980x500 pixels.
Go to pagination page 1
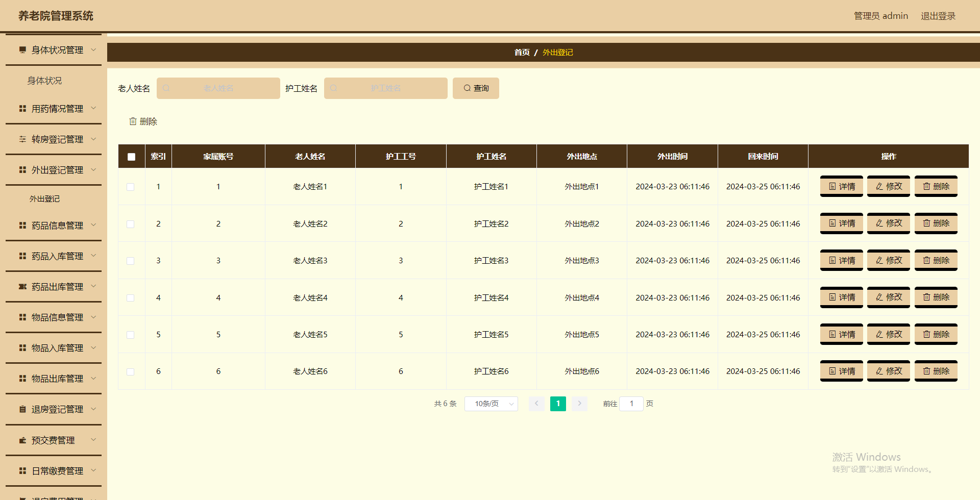tap(558, 404)
